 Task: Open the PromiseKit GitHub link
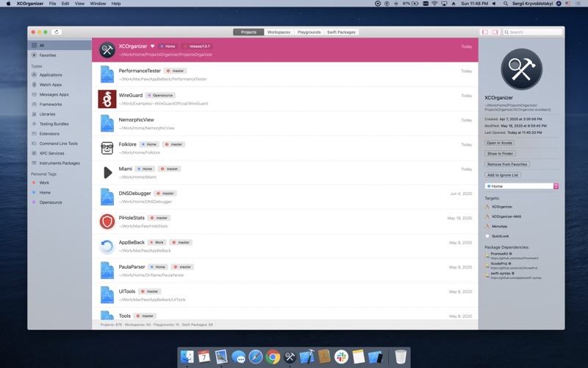pos(514,258)
